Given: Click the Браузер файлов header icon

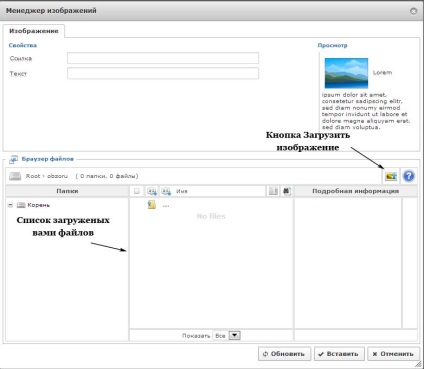Looking at the screenshot, I should [x=13, y=159].
